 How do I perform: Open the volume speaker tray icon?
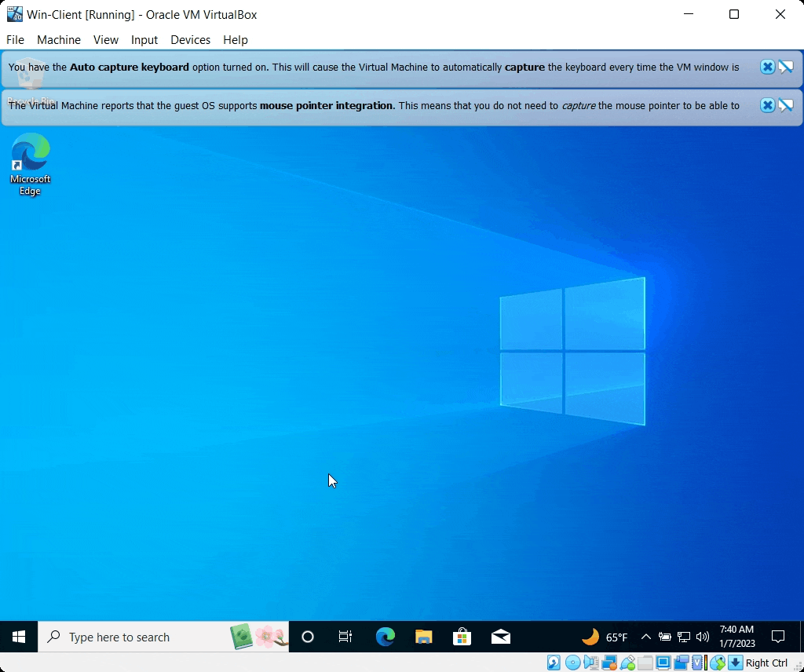pyautogui.click(x=703, y=637)
